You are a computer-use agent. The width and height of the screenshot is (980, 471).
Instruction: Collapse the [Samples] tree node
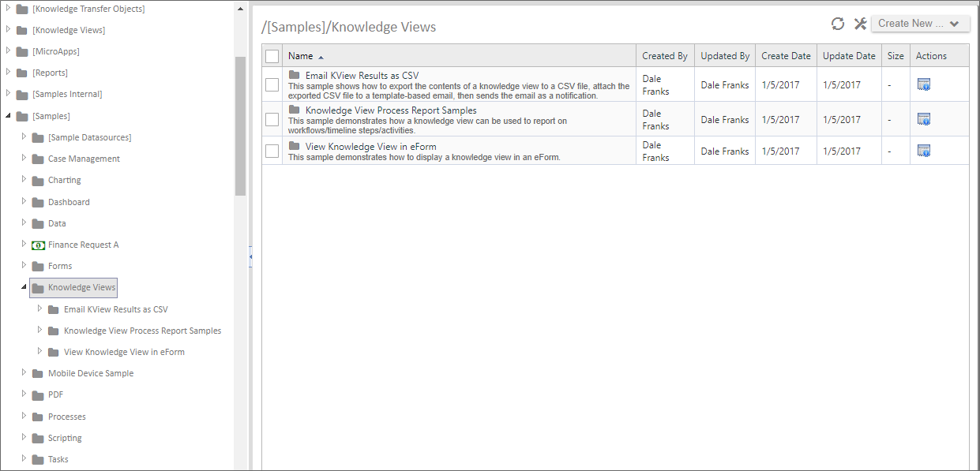(8, 116)
